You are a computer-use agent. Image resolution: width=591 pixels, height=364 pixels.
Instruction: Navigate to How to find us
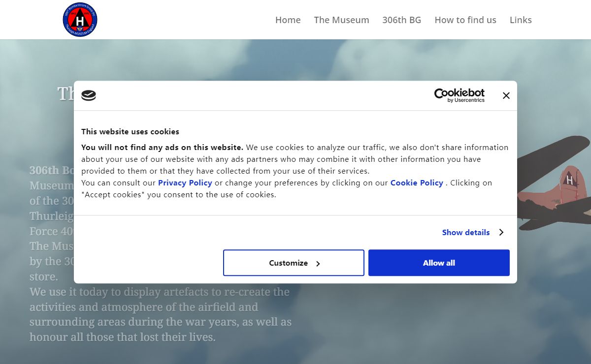pyautogui.click(x=465, y=20)
